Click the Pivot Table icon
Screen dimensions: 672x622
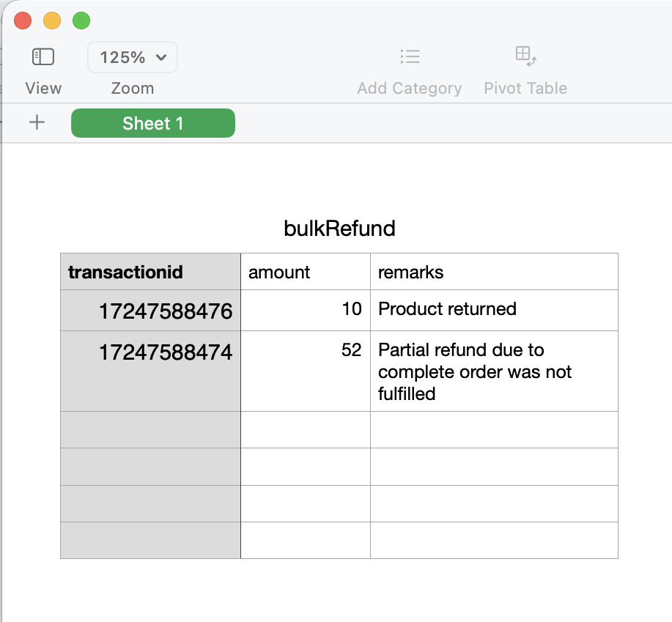pyautogui.click(x=525, y=56)
